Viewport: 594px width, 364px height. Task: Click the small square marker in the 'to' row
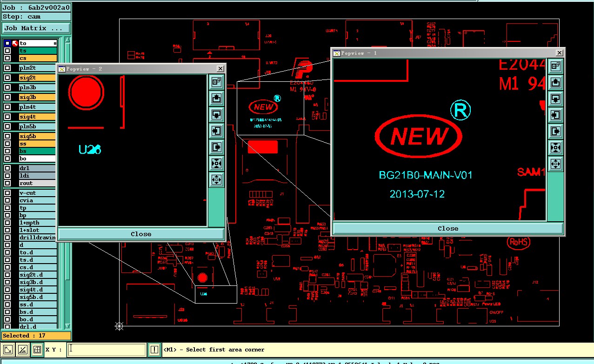(x=55, y=43)
